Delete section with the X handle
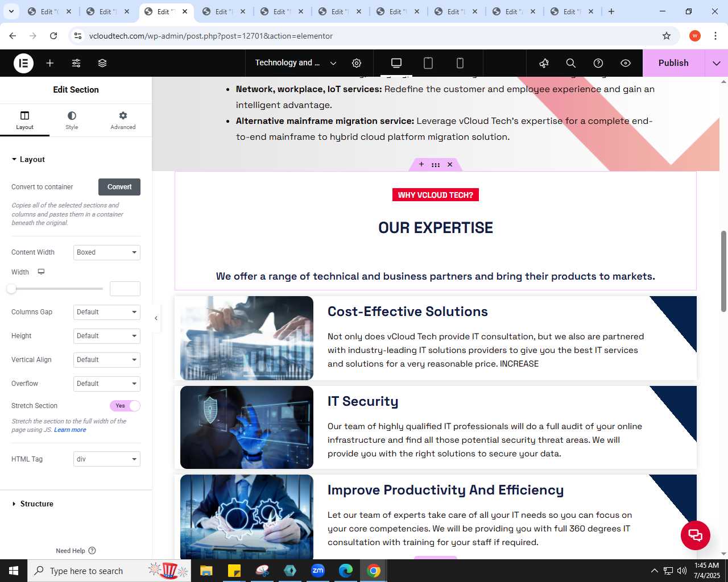The width and height of the screenshot is (728, 582). point(450,164)
